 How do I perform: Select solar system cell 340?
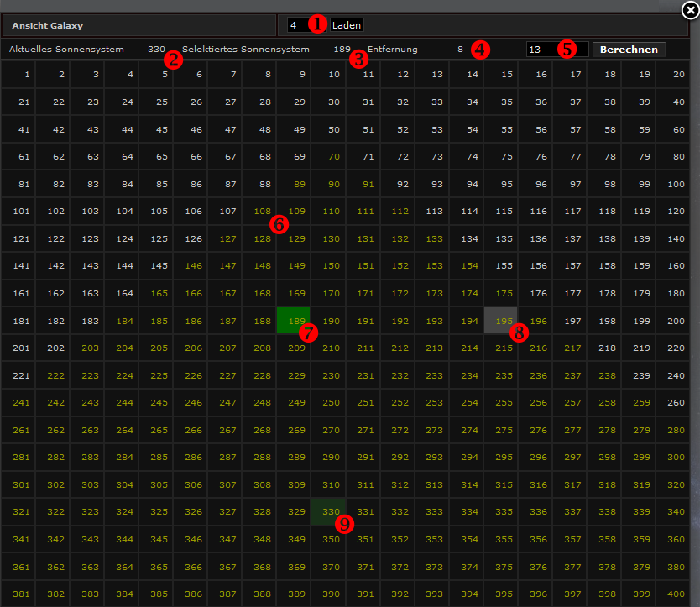(672, 511)
